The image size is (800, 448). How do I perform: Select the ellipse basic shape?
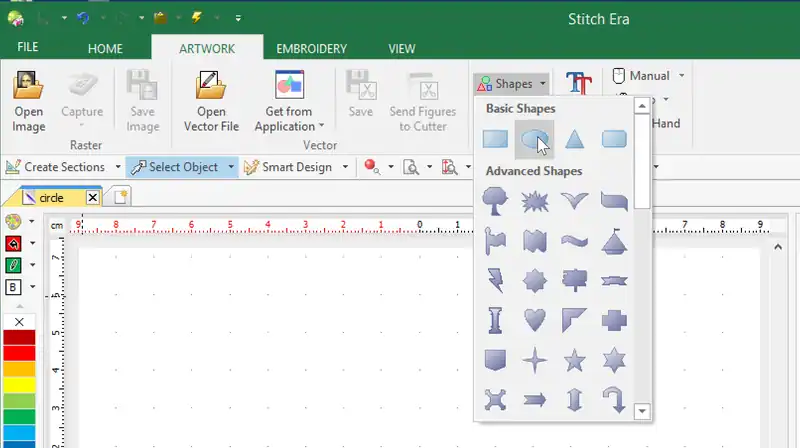[x=534, y=140]
